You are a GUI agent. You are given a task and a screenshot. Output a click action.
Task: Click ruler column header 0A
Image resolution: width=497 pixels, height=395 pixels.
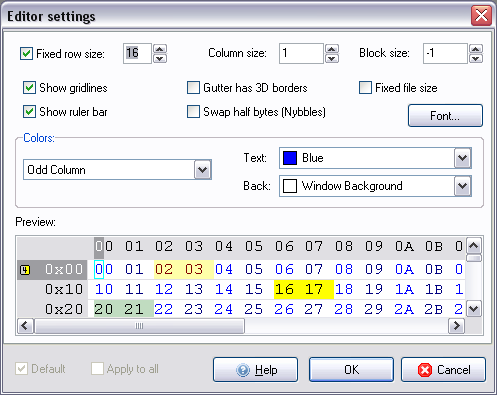404,247
